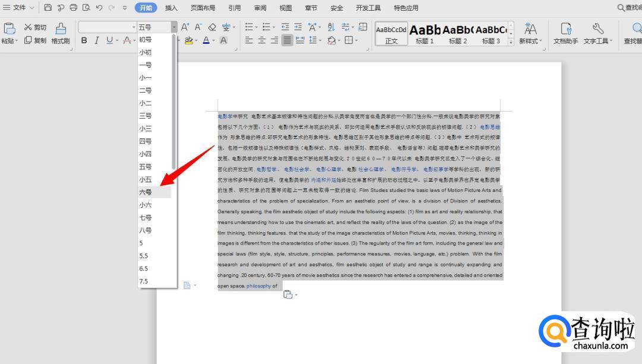Open 文字工具 dropdown

[598, 33]
